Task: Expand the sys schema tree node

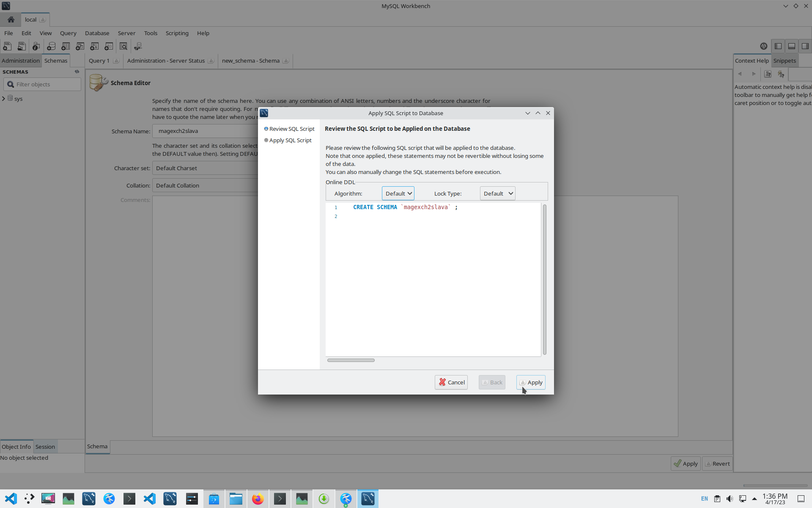Action: click(x=4, y=99)
